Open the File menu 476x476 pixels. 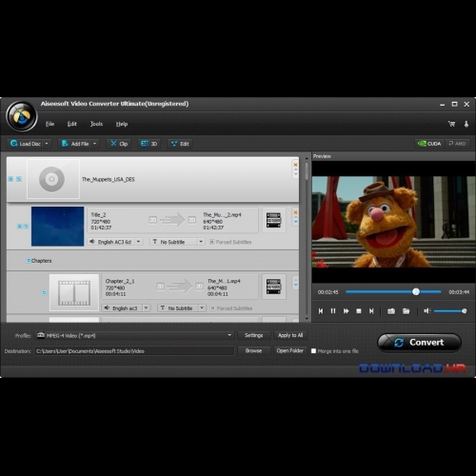pyautogui.click(x=50, y=124)
